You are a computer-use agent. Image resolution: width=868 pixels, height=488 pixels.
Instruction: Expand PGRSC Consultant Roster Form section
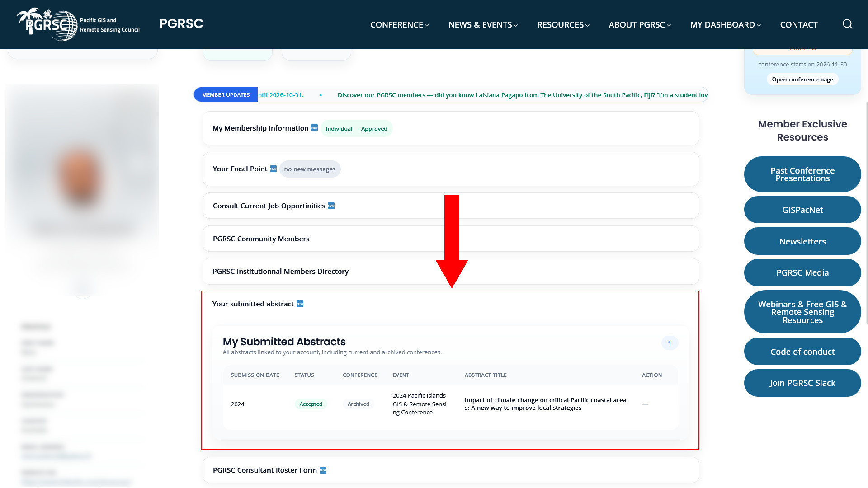(x=451, y=470)
